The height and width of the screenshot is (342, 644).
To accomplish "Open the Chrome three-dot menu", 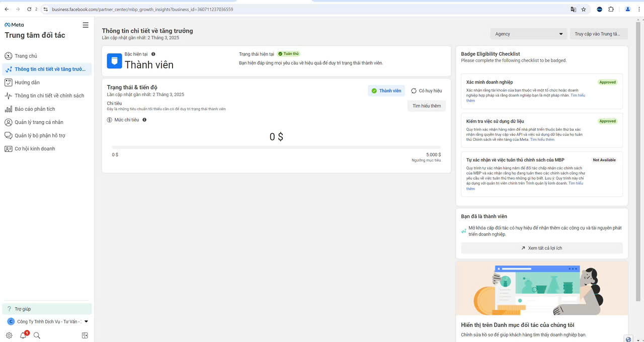I will pyautogui.click(x=638, y=9).
